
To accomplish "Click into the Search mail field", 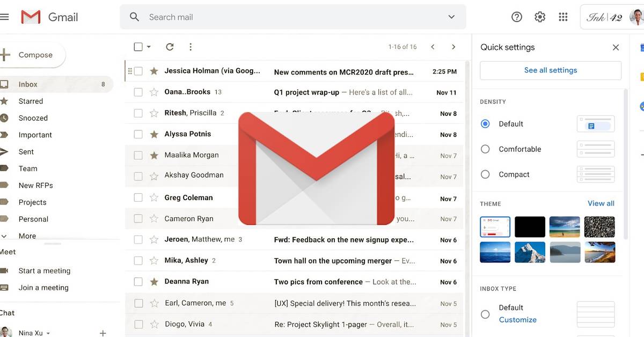I will [x=290, y=17].
